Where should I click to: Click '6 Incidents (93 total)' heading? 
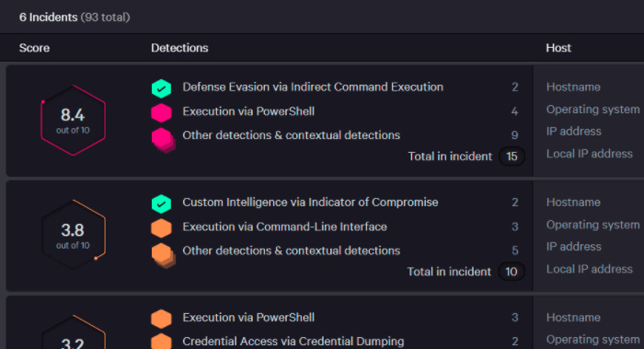[x=75, y=17]
